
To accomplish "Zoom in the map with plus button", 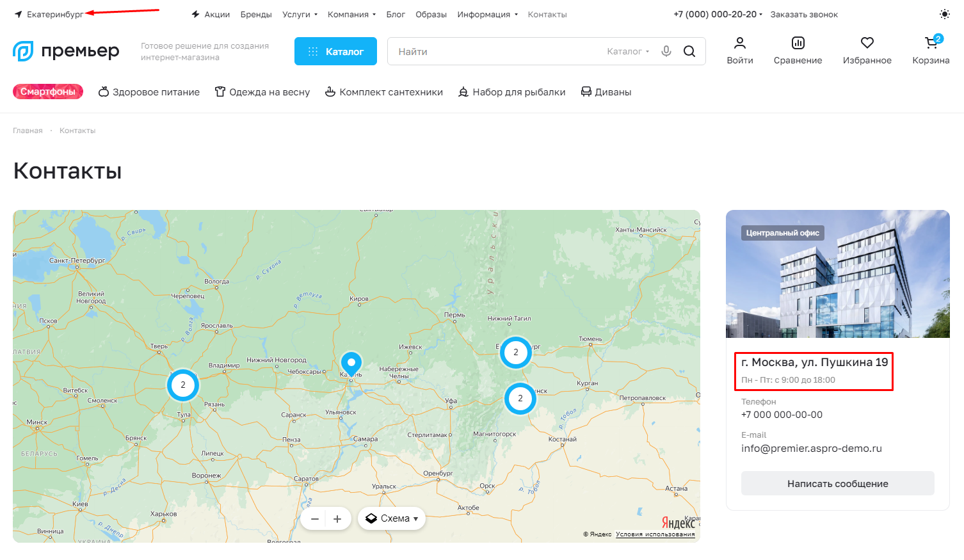I will (337, 519).
